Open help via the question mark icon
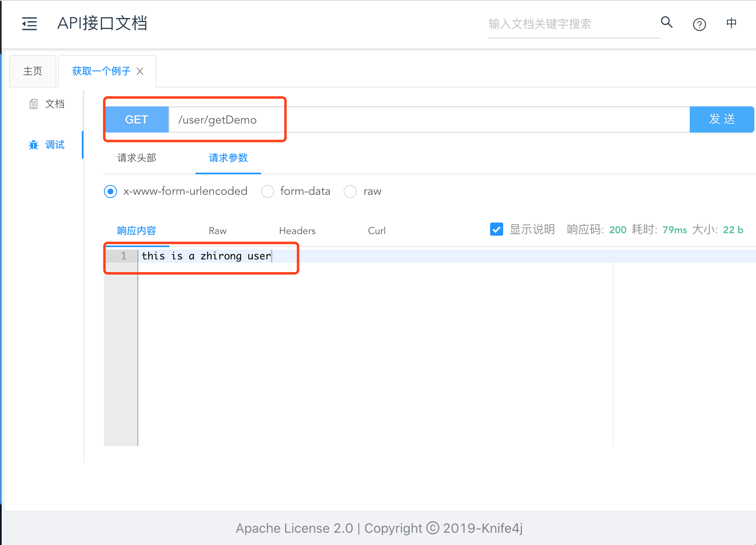 click(x=699, y=25)
